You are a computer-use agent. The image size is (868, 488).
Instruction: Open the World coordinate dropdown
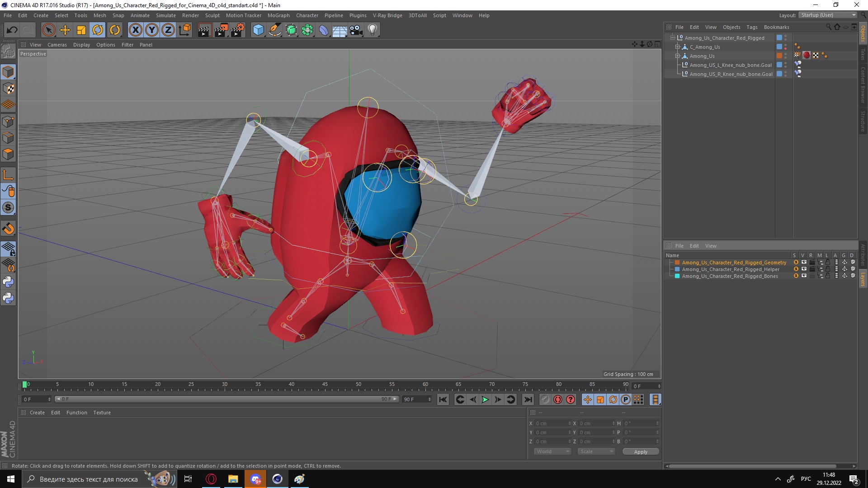(552, 451)
